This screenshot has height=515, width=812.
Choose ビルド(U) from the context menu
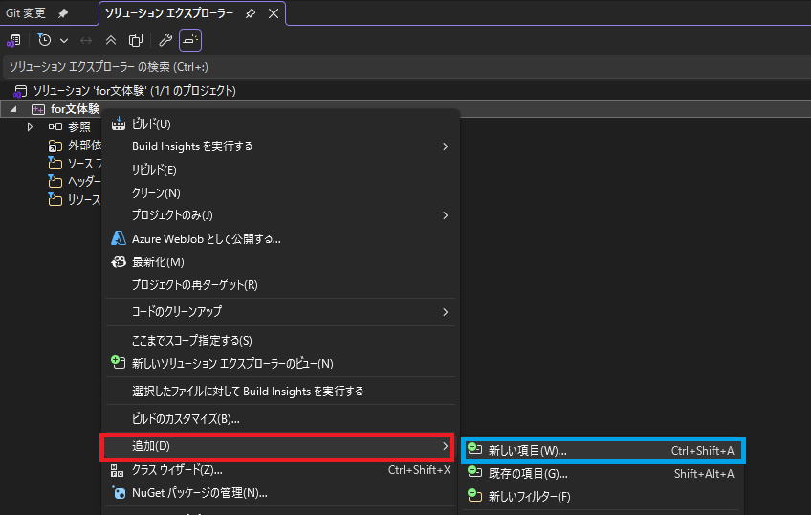(151, 123)
